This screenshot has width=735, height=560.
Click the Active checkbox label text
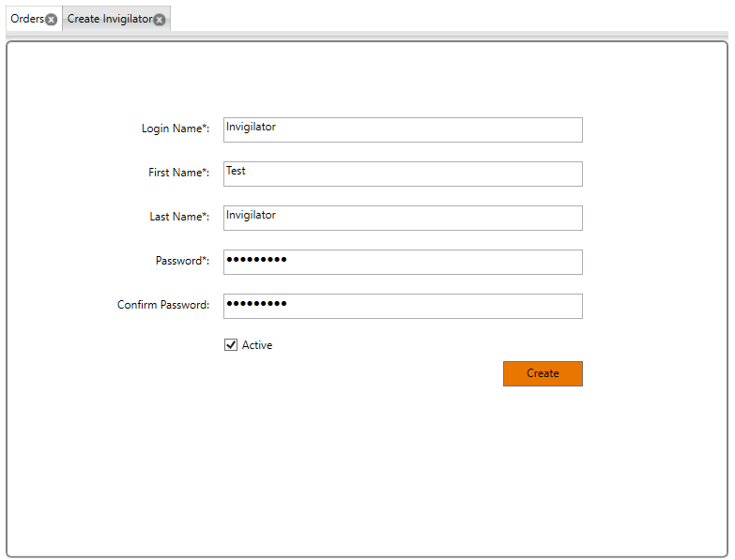[x=257, y=345]
